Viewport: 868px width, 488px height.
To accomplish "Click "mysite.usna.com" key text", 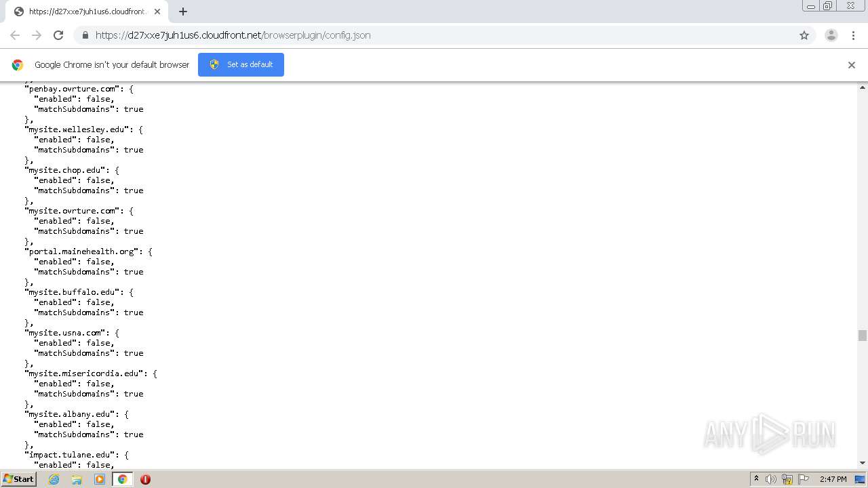I will [65, 333].
